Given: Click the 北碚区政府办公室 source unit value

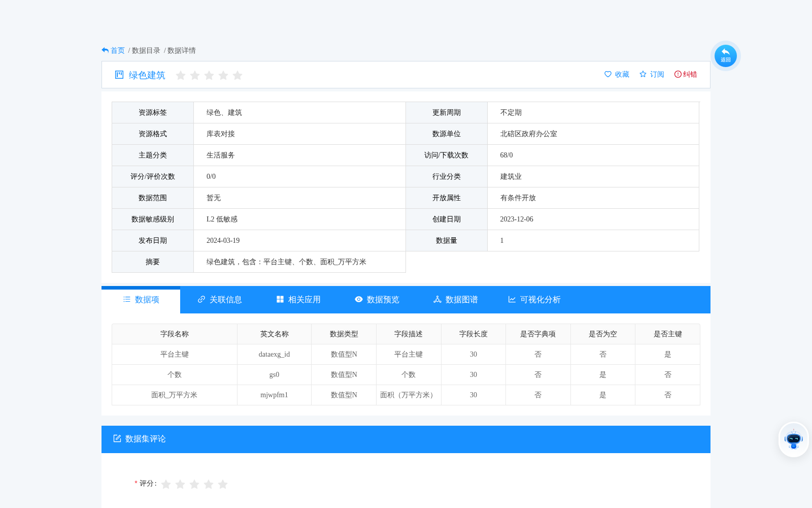Looking at the screenshot, I should point(529,134).
